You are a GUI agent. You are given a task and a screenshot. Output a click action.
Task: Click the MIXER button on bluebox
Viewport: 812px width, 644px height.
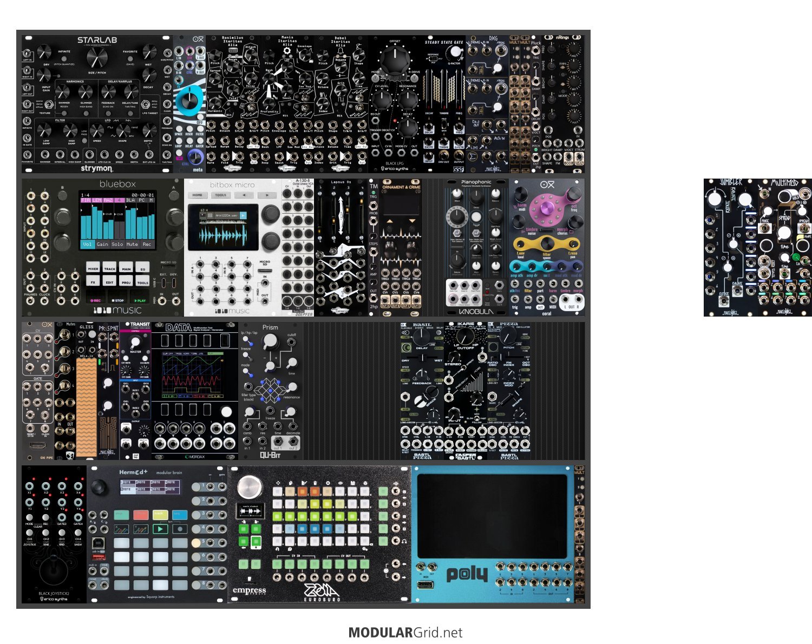pyautogui.click(x=93, y=267)
